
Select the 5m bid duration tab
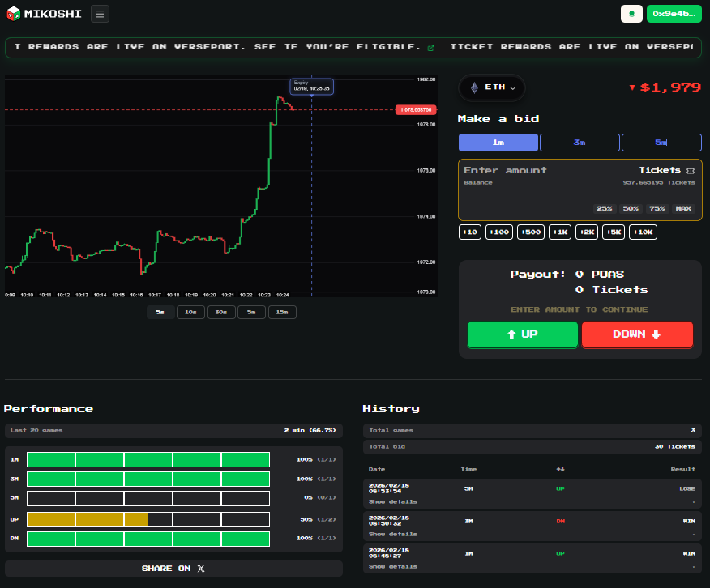(661, 143)
